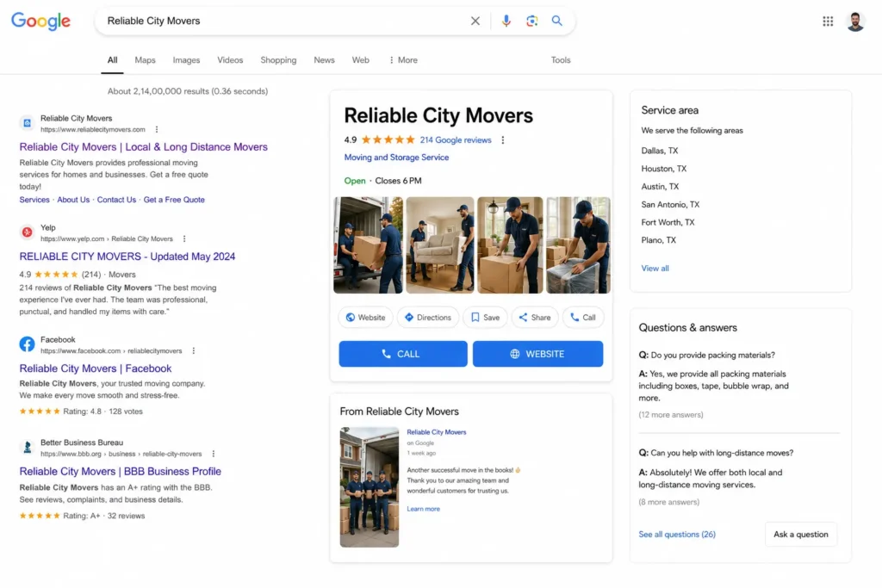
Task: Open options for Better Business Bureau result
Action: coord(214,454)
